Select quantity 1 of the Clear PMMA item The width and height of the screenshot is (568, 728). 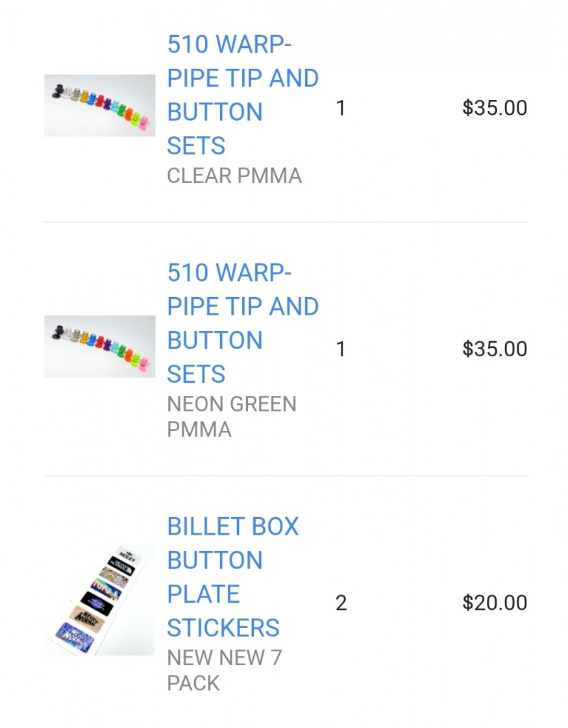[340, 108]
